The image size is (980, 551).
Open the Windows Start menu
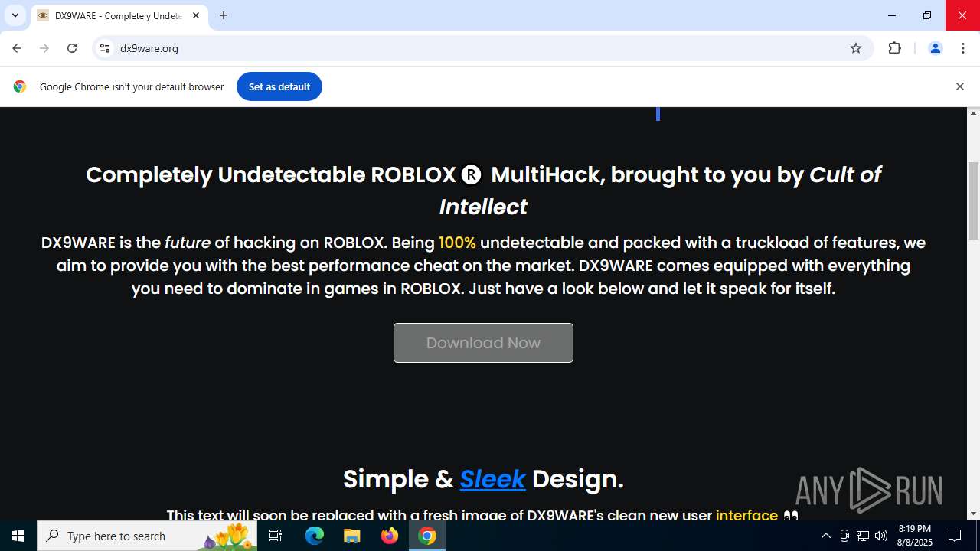coord(18,536)
